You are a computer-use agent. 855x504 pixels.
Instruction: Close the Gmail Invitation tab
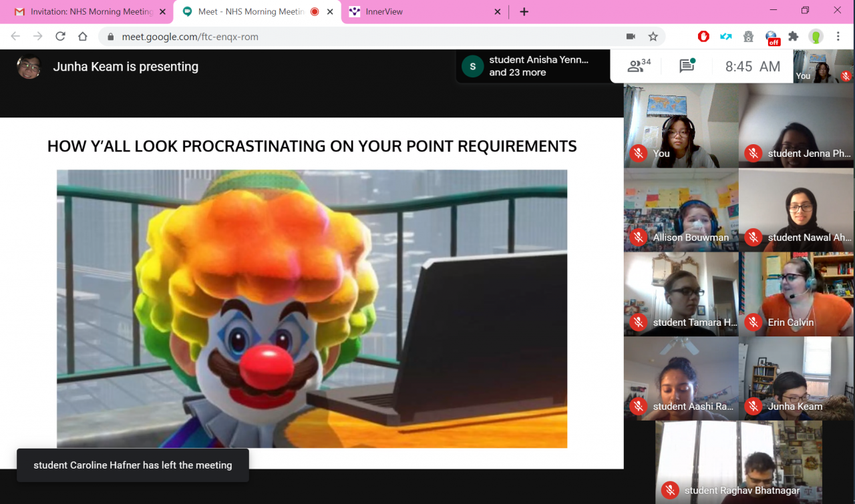pos(162,11)
